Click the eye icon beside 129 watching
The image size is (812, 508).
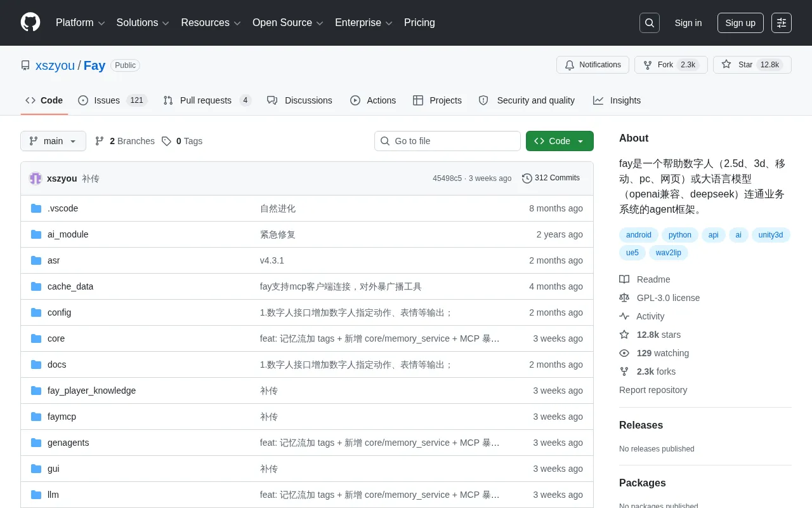624,353
